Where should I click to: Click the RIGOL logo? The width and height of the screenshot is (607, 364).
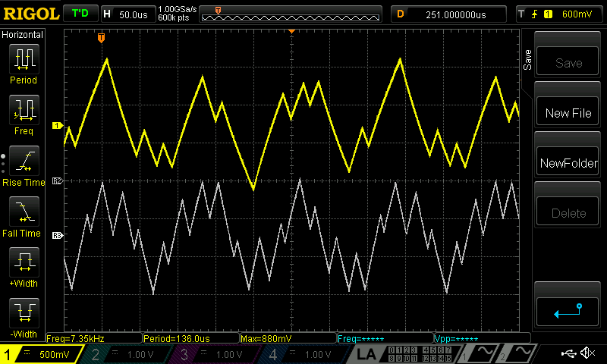(31, 14)
